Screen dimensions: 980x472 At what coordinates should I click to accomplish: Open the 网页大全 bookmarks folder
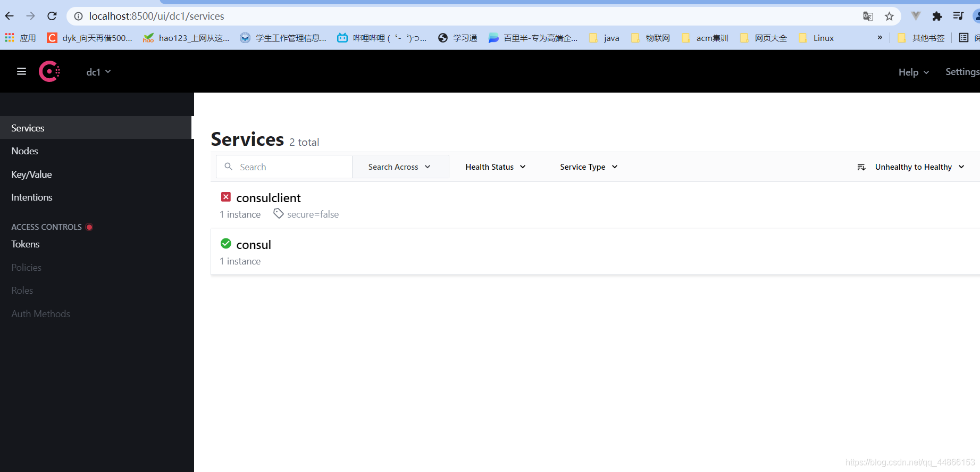tap(764, 38)
